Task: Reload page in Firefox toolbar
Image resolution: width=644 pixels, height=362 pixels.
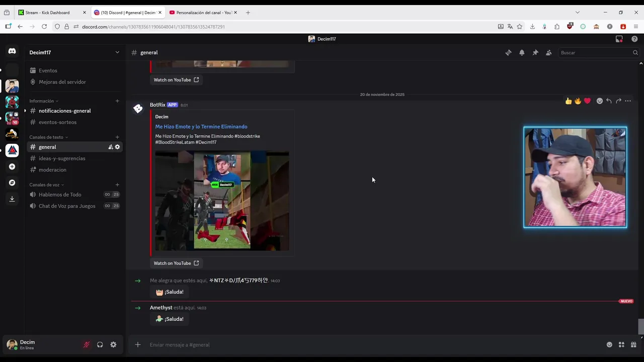Action: point(44,27)
